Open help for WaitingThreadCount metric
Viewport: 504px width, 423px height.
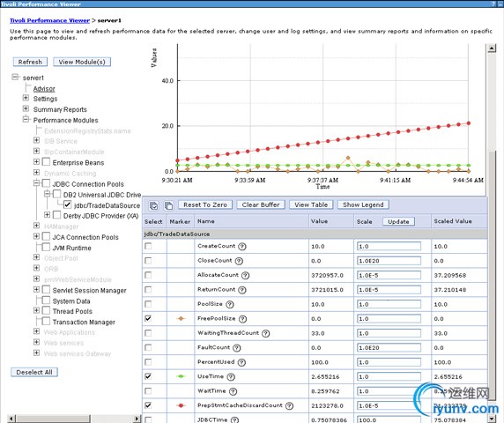(265, 333)
